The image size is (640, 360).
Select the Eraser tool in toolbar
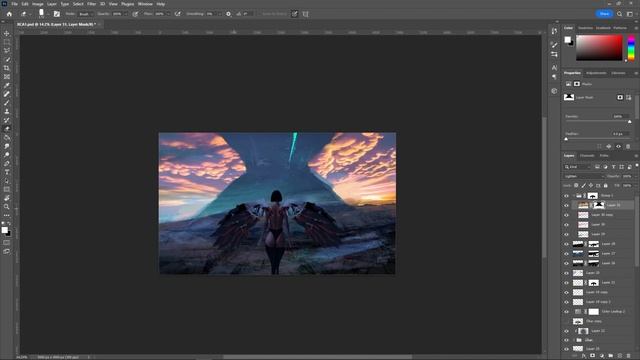(x=7, y=129)
